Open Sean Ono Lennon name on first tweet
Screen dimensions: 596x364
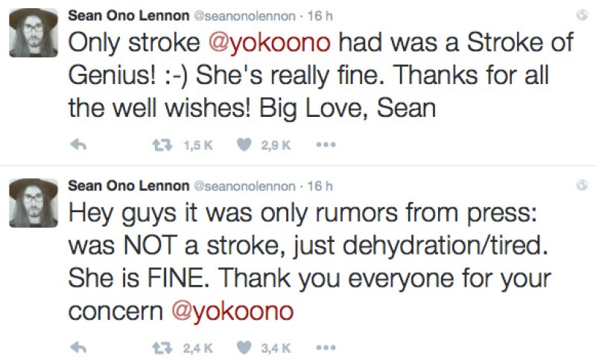pyautogui.click(x=128, y=16)
